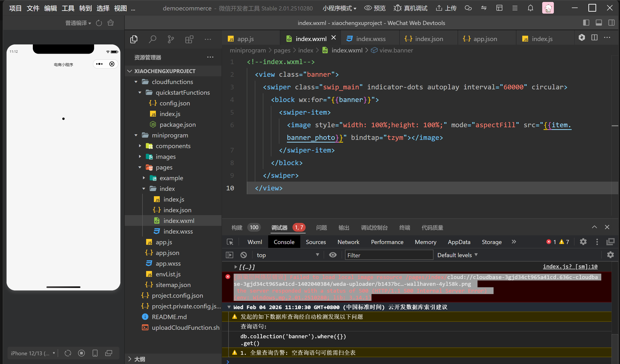Open the 普通编译 compile mode dropdown

click(78, 23)
